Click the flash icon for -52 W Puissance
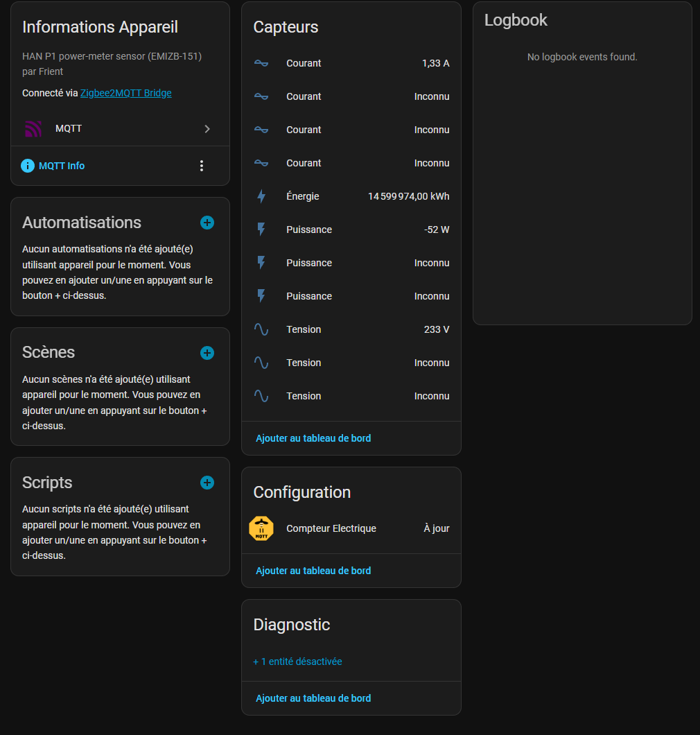Viewport: 700px width, 735px height. tap(261, 230)
